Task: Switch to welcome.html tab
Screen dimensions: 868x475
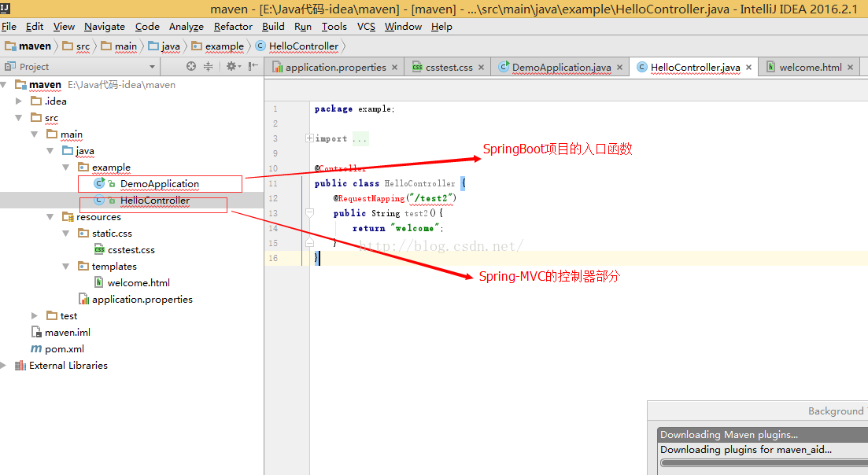Action: click(811, 67)
